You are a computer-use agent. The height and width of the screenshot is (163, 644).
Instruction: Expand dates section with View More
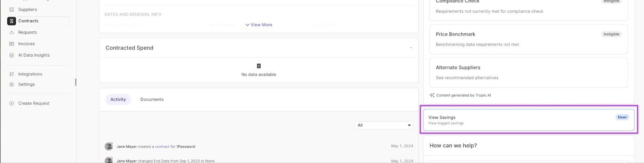[259, 25]
